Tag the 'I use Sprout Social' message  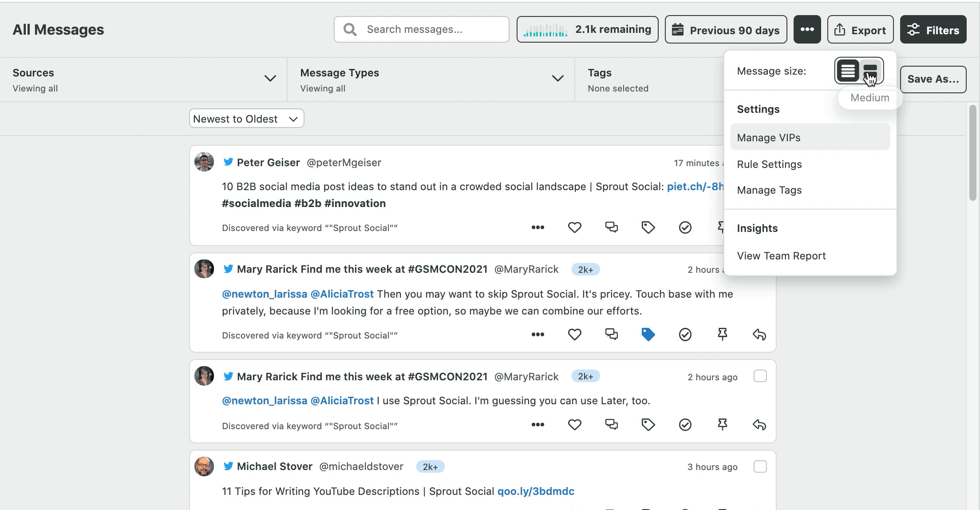click(648, 425)
